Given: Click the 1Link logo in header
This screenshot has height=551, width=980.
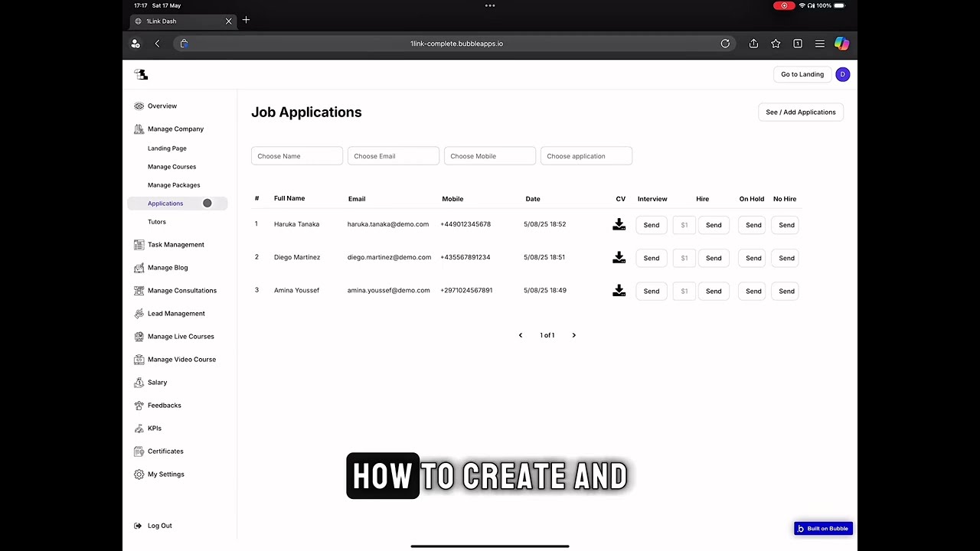Looking at the screenshot, I should (141, 74).
